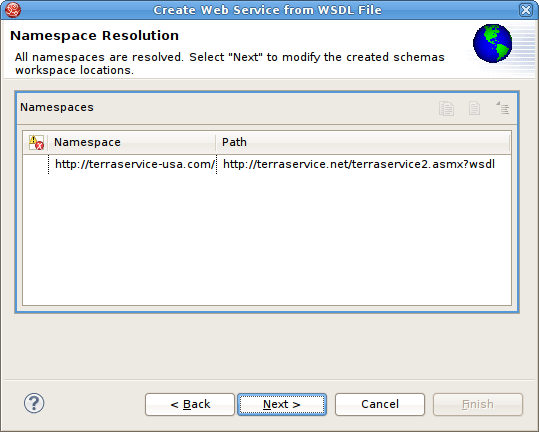
Task: Close the Create Web Service dialog
Action: click(x=526, y=10)
